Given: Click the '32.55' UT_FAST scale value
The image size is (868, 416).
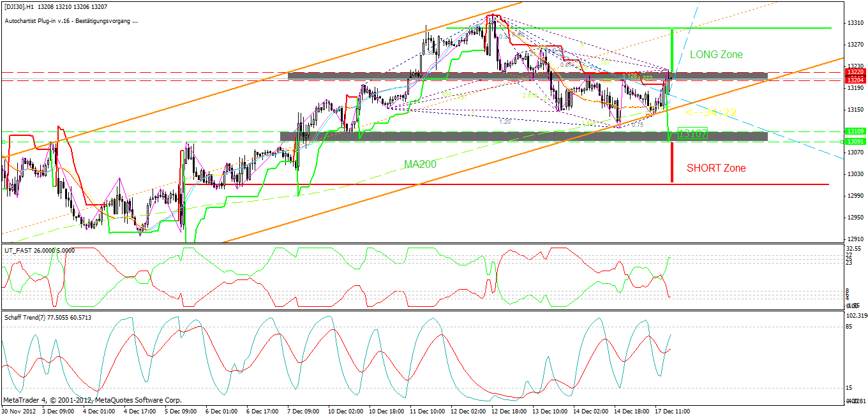Looking at the screenshot, I should 854,248.
